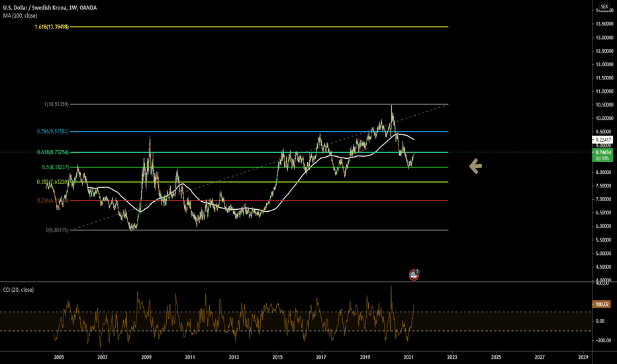Screen dimensions: 617x364
Task: Open the US economic event flag icon
Action: click(414, 275)
